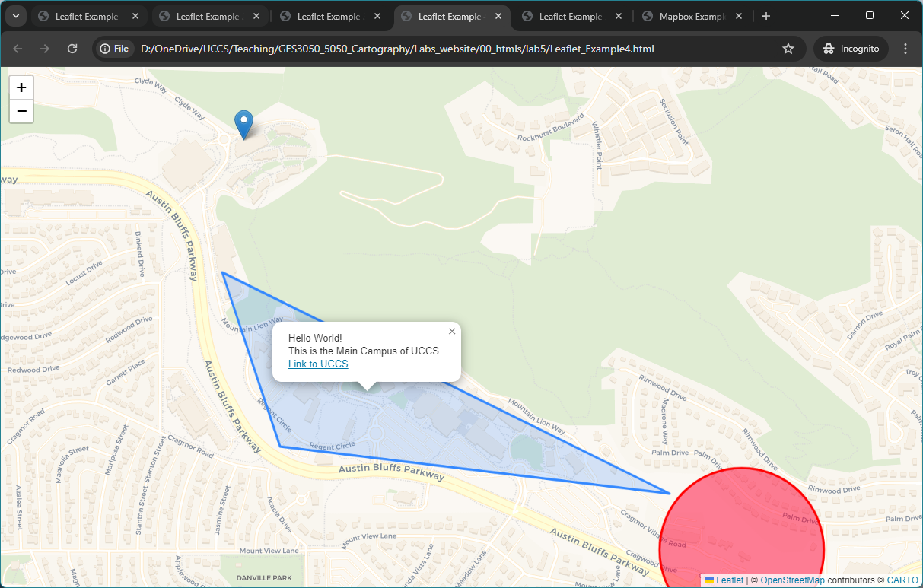The width and height of the screenshot is (923, 588).
Task: Close the first Leaflet Example tab
Action: [x=135, y=16]
